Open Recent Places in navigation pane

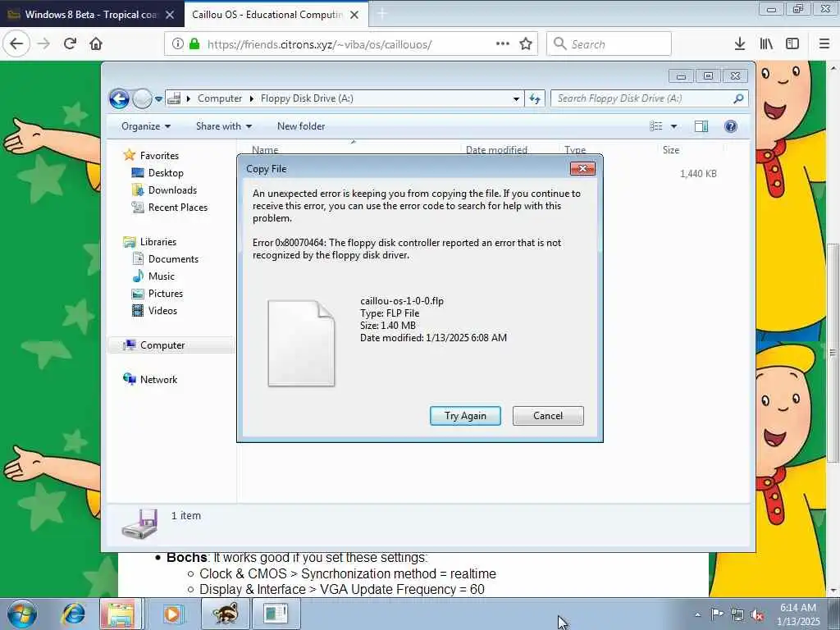pyautogui.click(x=178, y=208)
